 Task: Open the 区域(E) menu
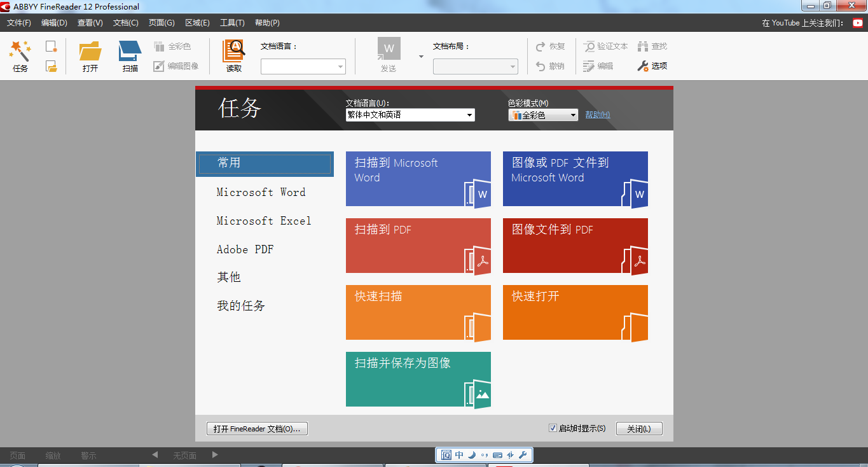[x=197, y=23]
